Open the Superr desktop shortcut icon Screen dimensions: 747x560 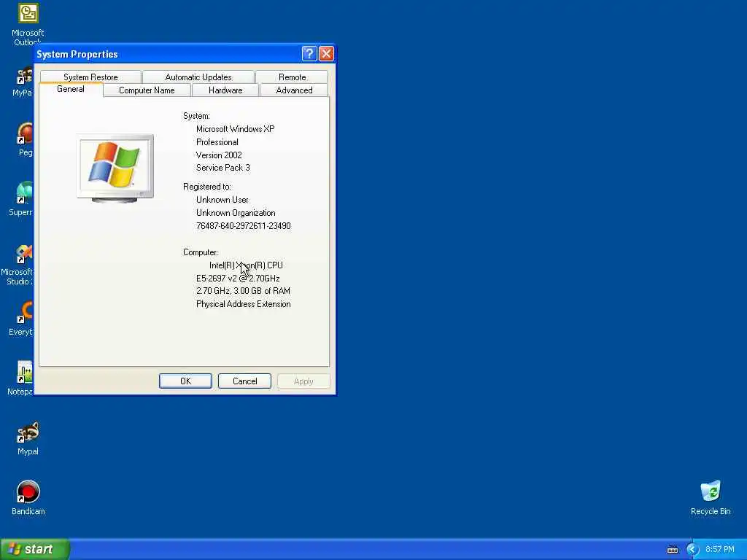coord(25,192)
